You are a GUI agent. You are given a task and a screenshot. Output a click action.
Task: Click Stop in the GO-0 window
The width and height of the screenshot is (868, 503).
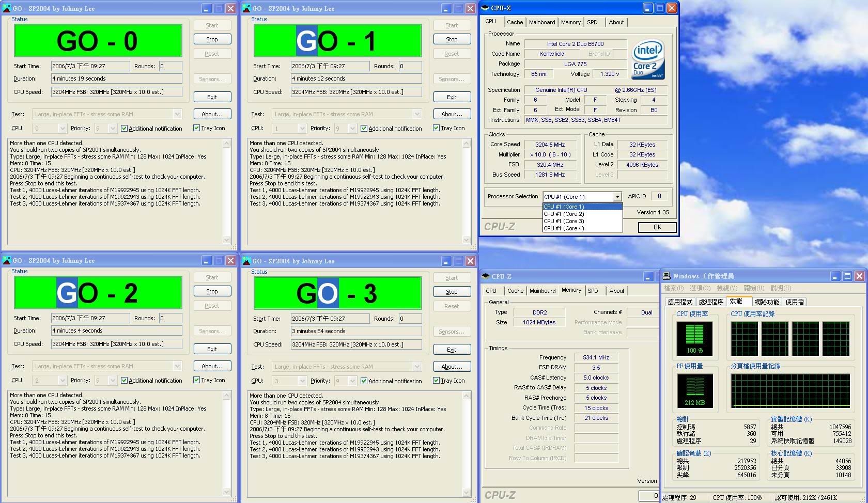[212, 39]
